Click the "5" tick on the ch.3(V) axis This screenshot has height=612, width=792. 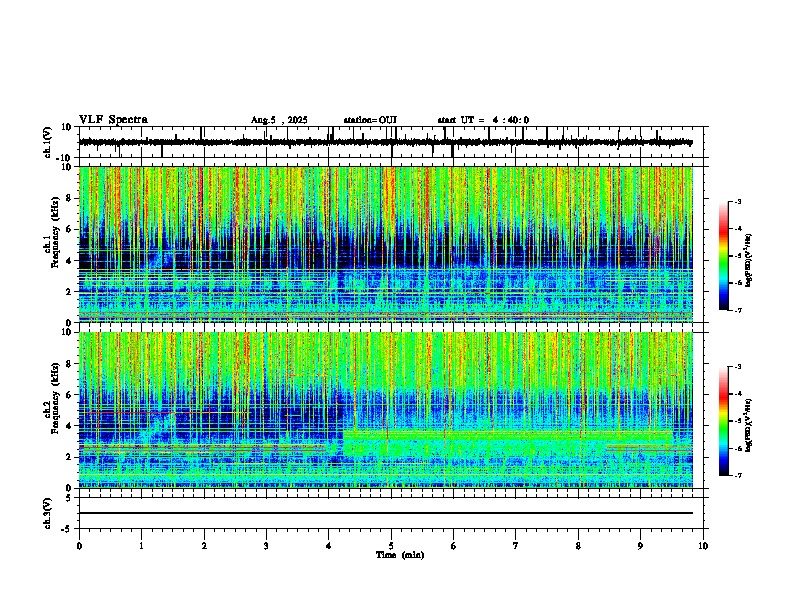click(69, 498)
